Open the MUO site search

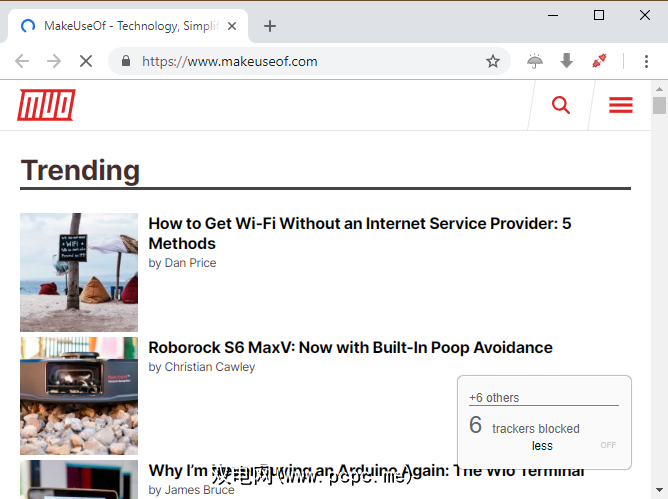click(561, 105)
